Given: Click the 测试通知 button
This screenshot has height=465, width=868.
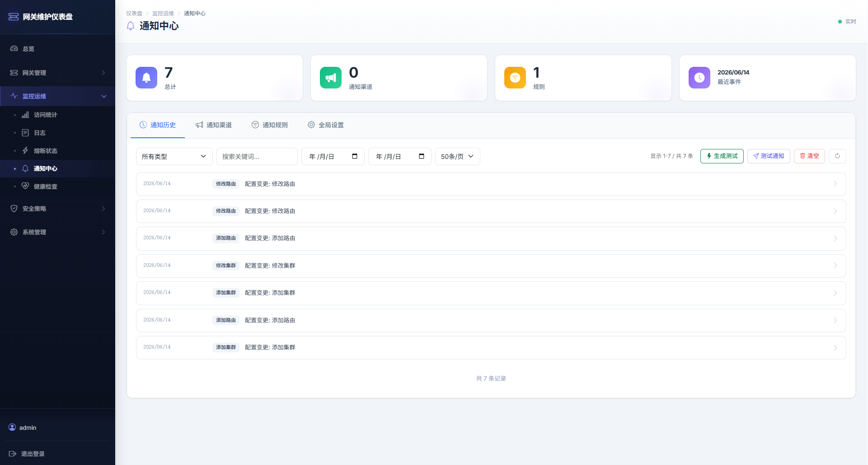Looking at the screenshot, I should [769, 156].
